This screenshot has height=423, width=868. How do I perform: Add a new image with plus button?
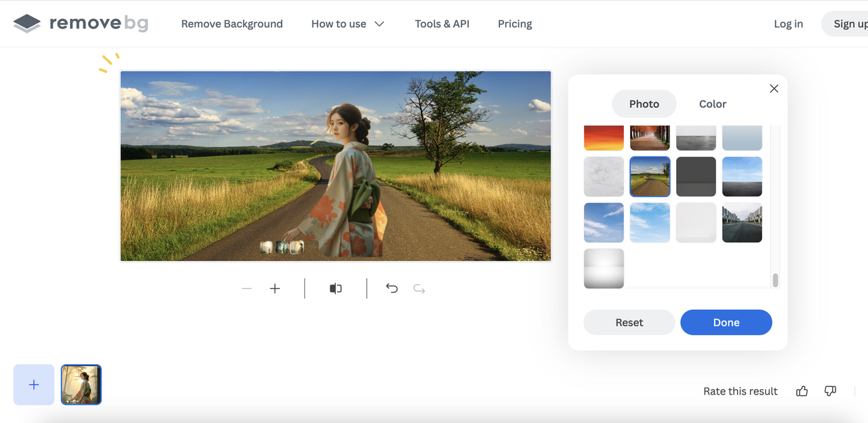coord(34,384)
